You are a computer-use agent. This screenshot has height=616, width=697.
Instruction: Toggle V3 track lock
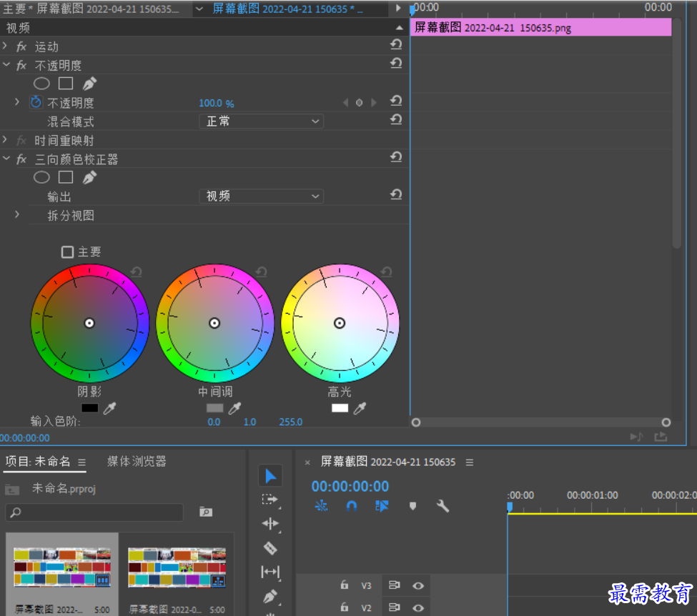(344, 585)
